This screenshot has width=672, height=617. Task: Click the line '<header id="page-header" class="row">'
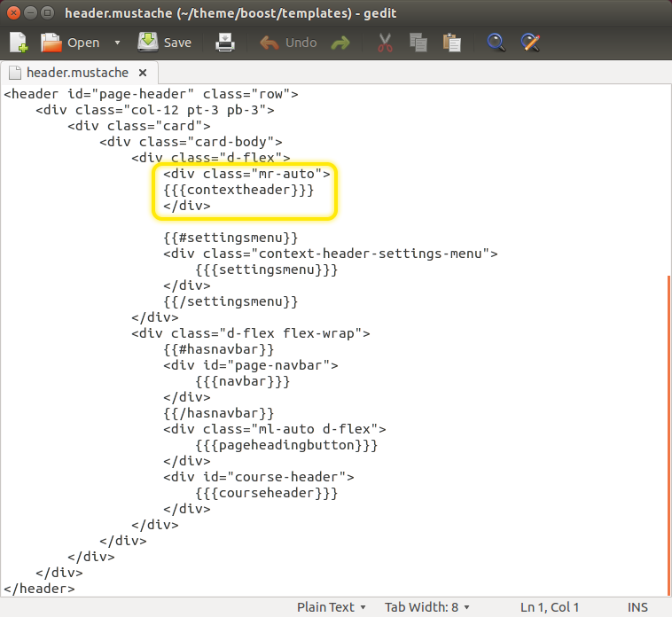point(151,94)
